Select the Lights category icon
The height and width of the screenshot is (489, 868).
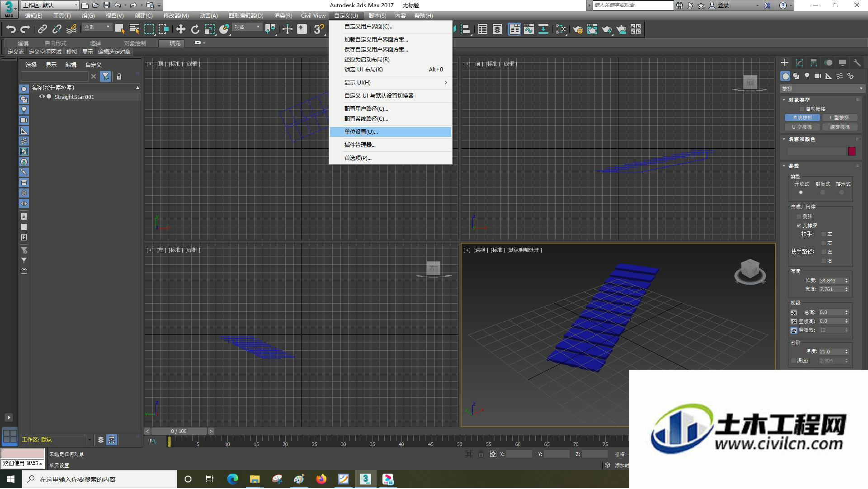(x=807, y=76)
